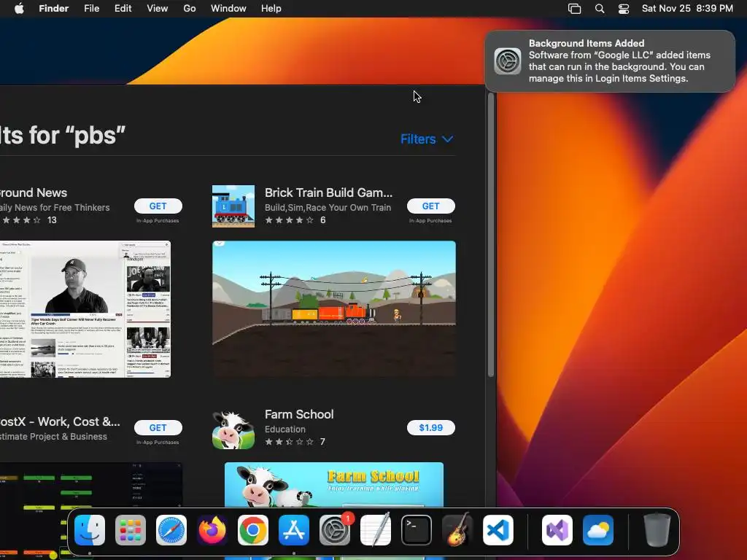
Task: Click the App Store vertical scrollbar
Action: (491, 236)
